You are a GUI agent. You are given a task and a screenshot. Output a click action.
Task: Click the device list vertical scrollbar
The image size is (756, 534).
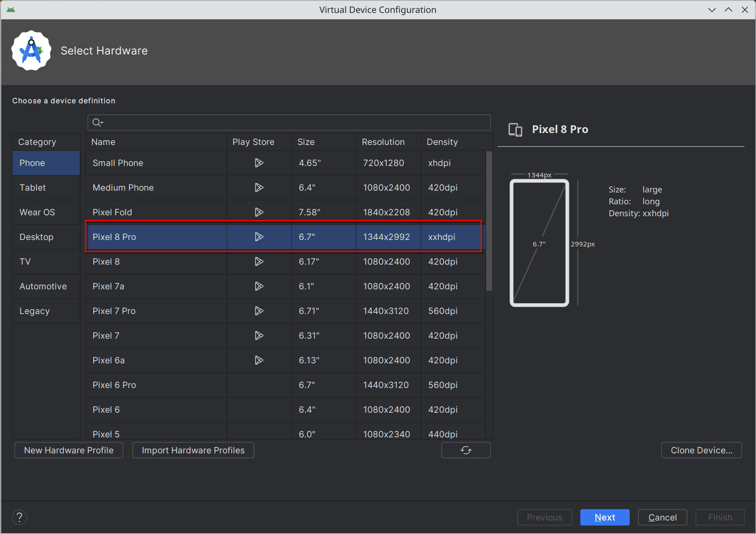[x=489, y=221]
